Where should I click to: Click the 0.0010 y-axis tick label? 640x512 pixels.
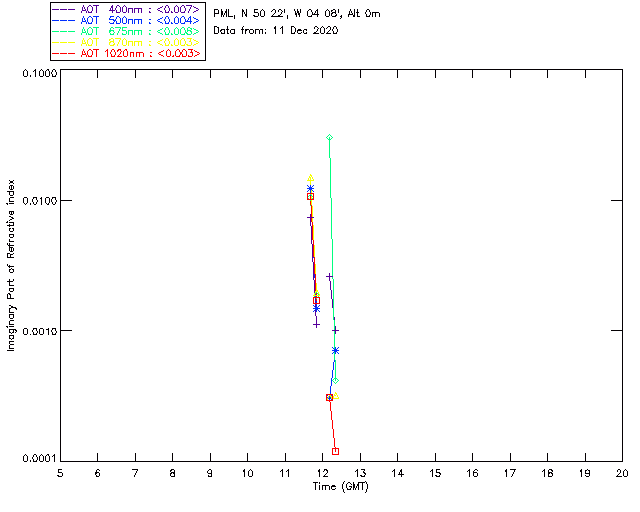coord(39,331)
